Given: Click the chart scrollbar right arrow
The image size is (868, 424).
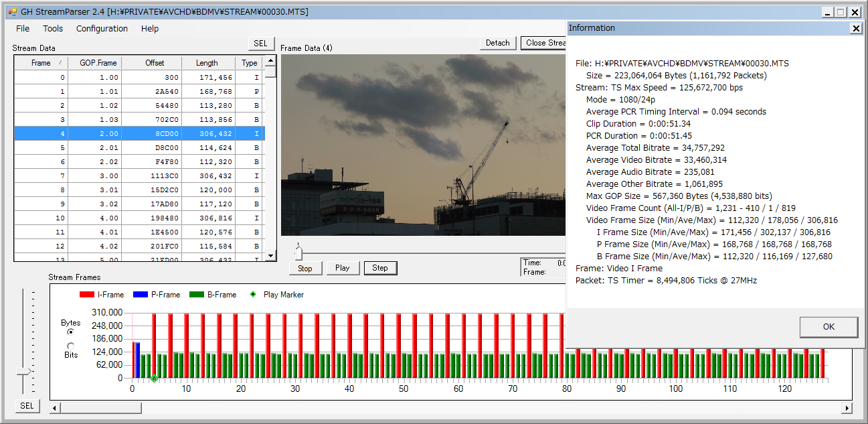Looking at the screenshot, I should coord(847,408).
